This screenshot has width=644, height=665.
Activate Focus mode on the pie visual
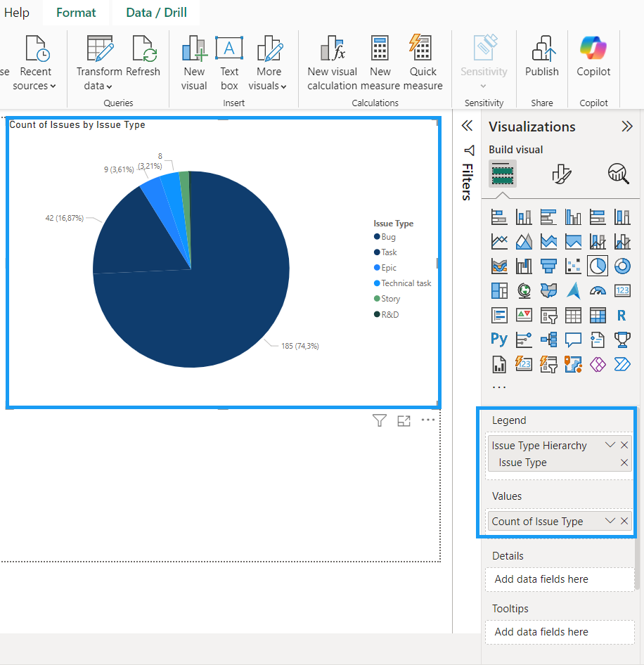point(404,420)
